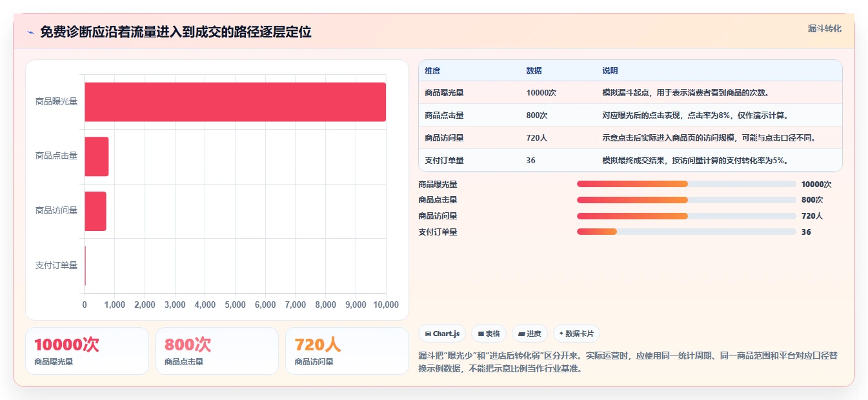Click the description mentioning 支付转化率为5%

(x=695, y=161)
